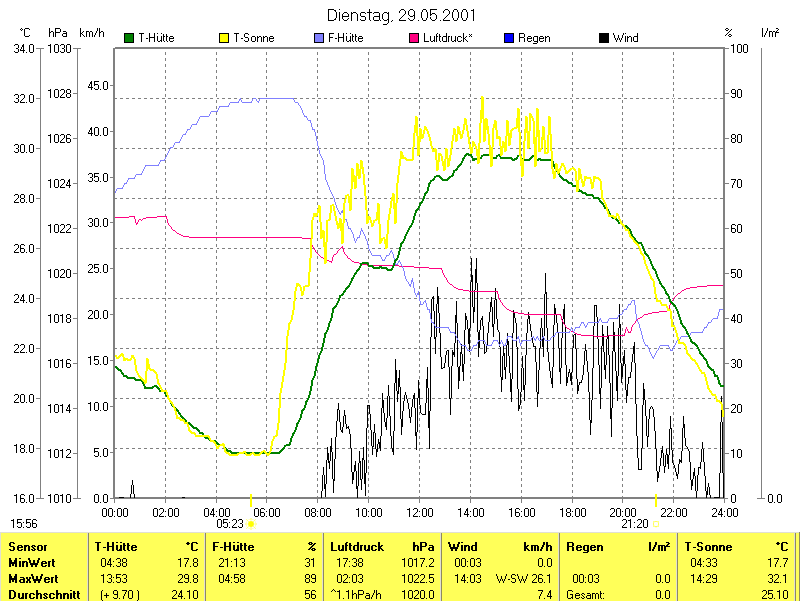Click the black Wind legend swatch
The width and height of the screenshot is (800, 601).
click(x=604, y=38)
